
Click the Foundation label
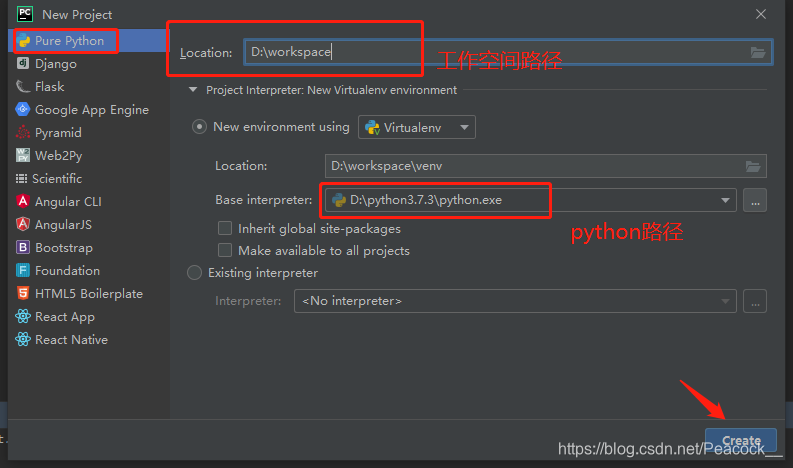tap(67, 271)
